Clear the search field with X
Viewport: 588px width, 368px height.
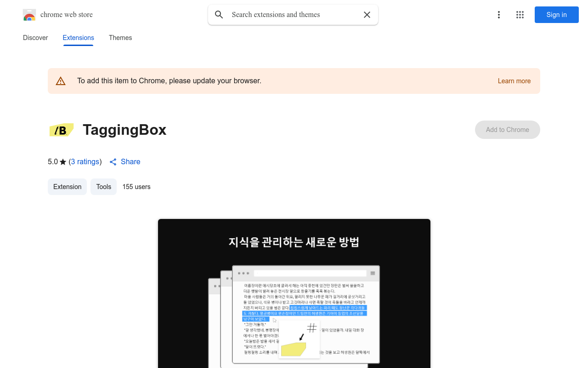point(367,15)
